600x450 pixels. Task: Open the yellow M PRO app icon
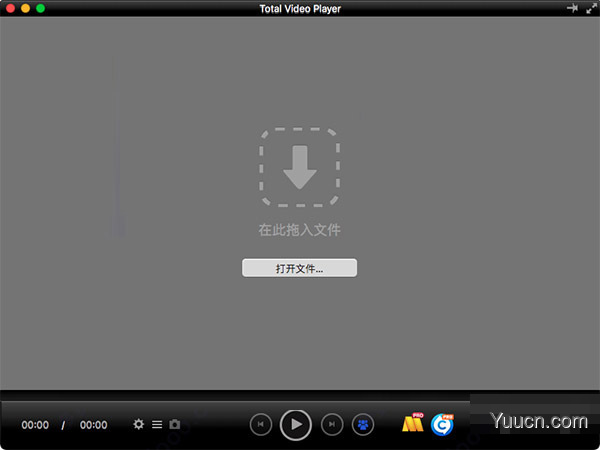coord(413,422)
